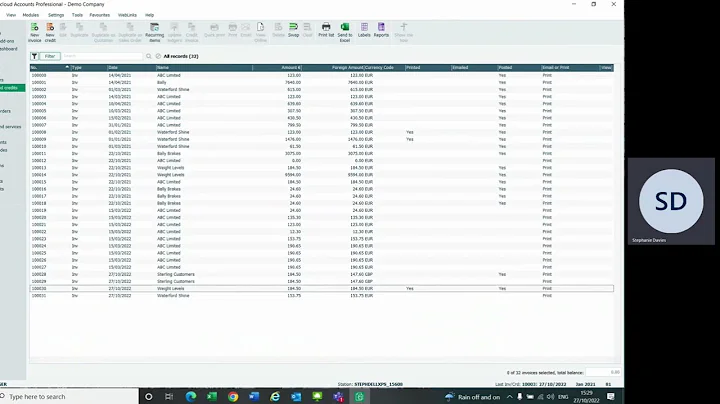
Task: Select invoice row 100009
Action: point(321,139)
